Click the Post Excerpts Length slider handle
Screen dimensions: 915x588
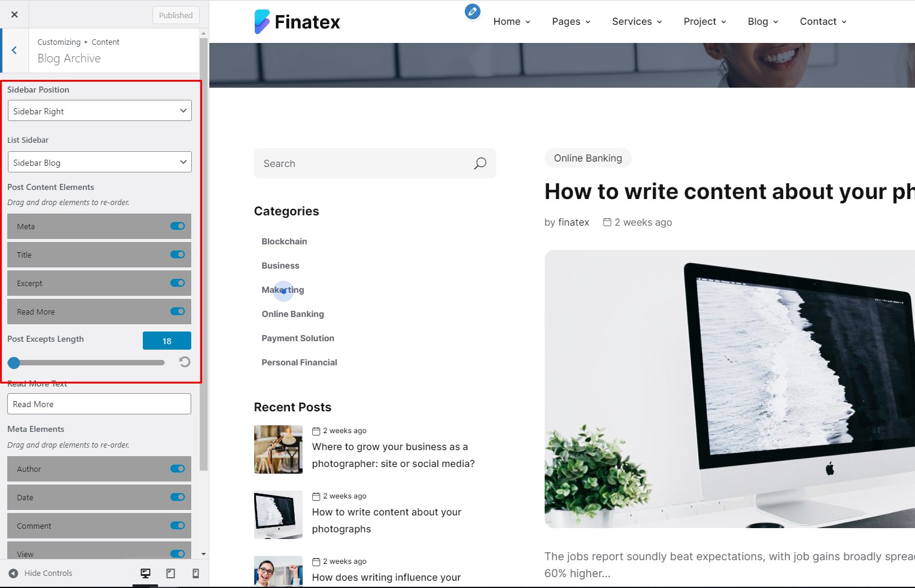(x=14, y=363)
